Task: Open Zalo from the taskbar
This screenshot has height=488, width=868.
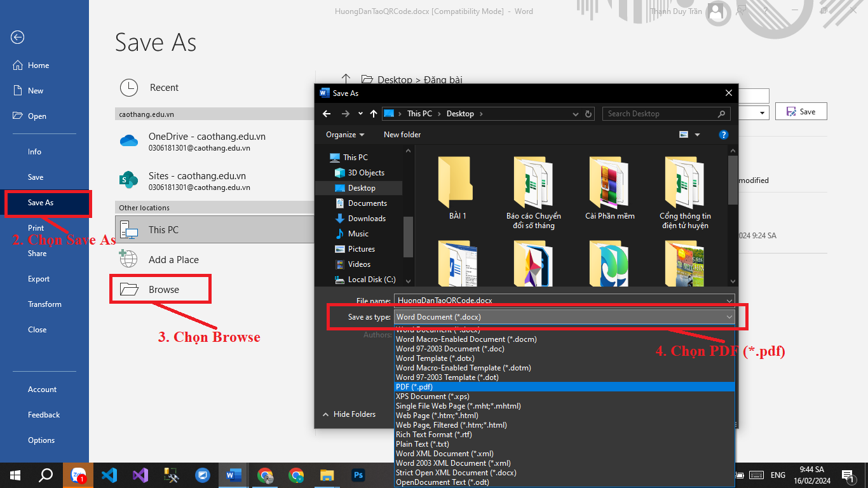Action: (78, 475)
